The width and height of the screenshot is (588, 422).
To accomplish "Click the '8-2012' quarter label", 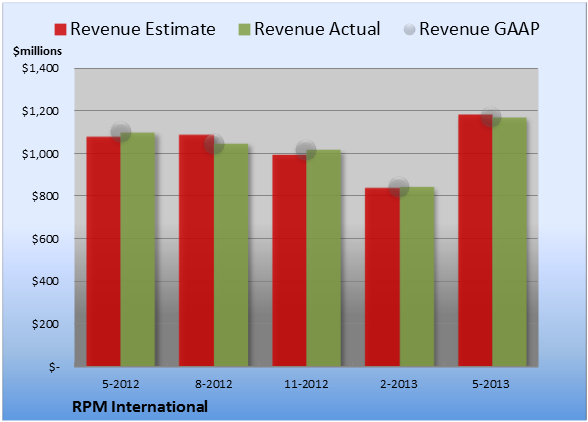I will [214, 384].
